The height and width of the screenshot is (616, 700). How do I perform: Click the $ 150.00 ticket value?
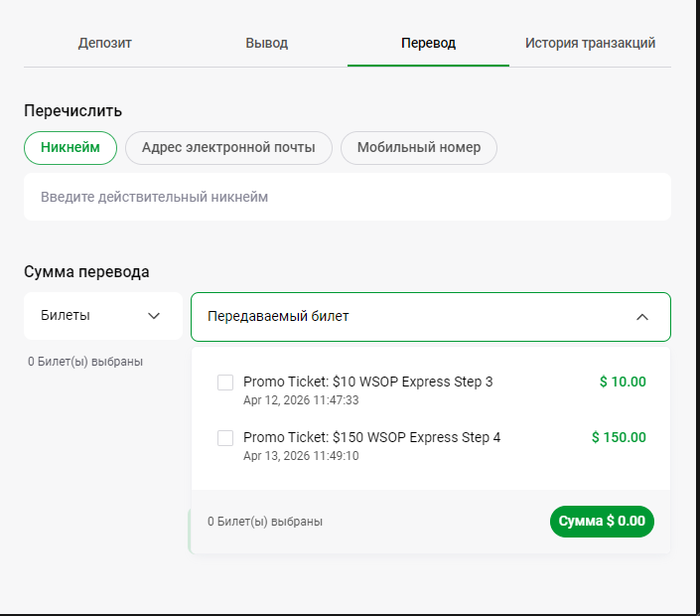618,437
